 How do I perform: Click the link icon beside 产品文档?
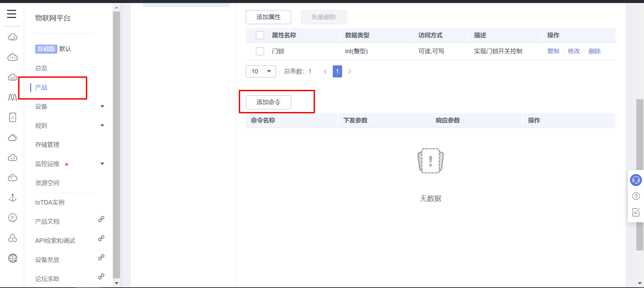tap(101, 219)
